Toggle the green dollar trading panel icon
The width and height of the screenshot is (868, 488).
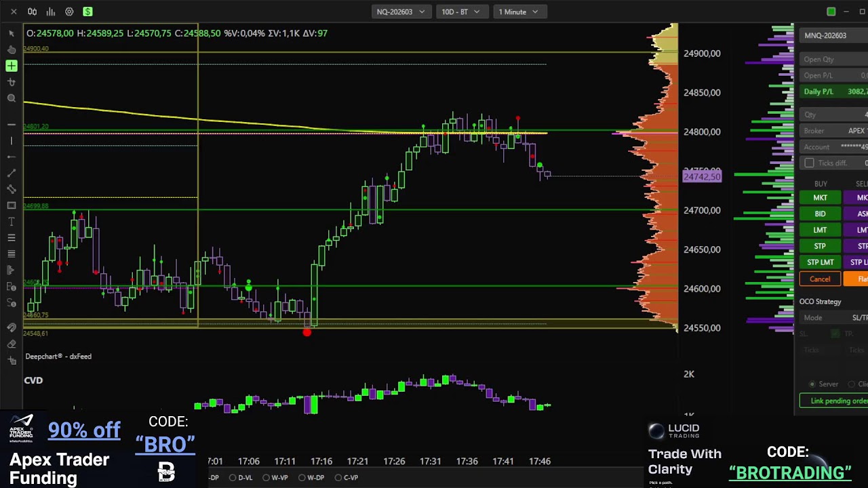87,12
